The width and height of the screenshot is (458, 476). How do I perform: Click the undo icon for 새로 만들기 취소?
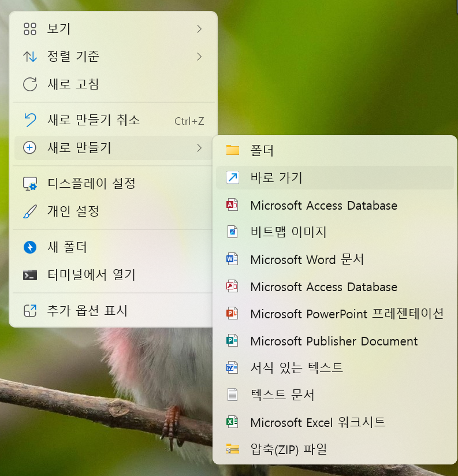click(30, 120)
